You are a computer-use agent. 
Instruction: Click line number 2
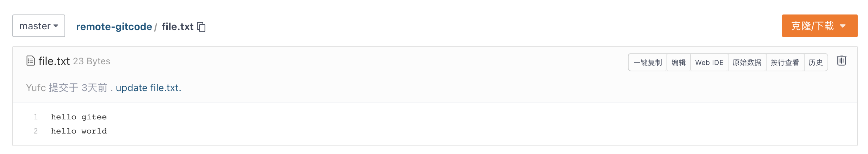click(36, 131)
